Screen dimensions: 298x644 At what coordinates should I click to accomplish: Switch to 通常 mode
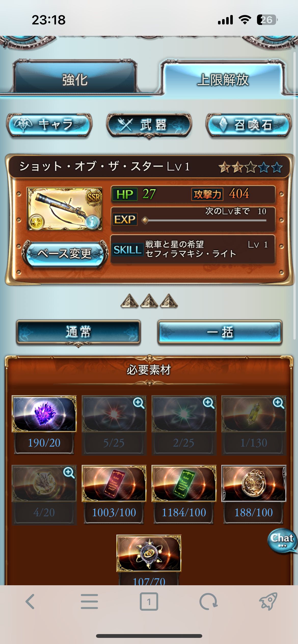(x=78, y=332)
